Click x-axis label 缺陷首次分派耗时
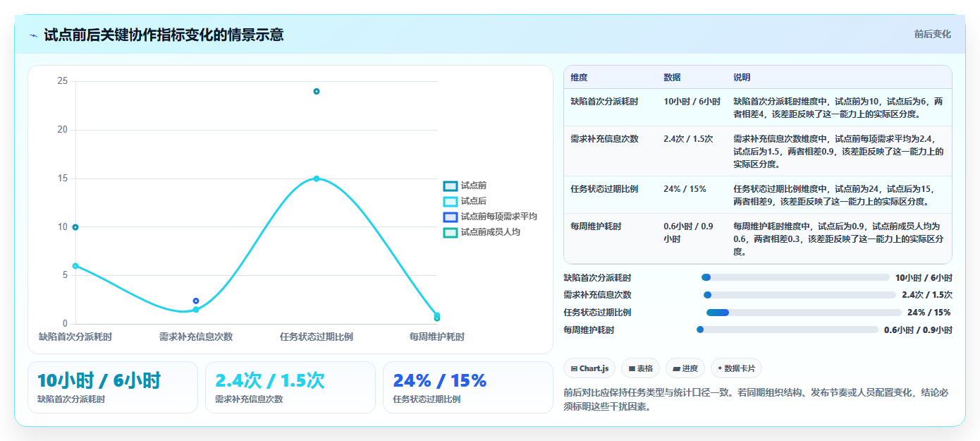 (75, 337)
